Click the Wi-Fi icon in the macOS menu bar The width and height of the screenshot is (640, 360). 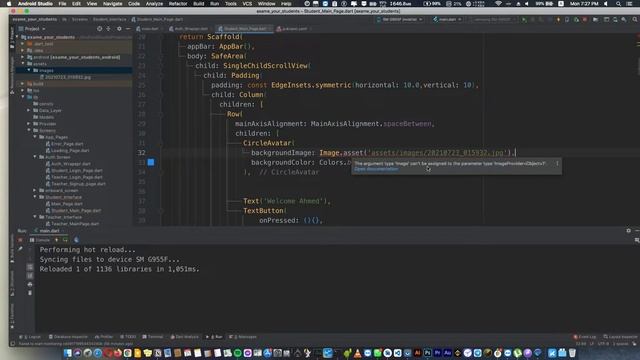tap(498, 4)
